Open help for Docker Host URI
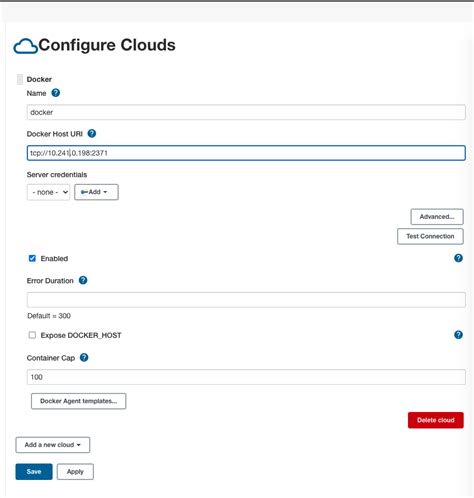The height and width of the screenshot is (498, 474). point(92,134)
